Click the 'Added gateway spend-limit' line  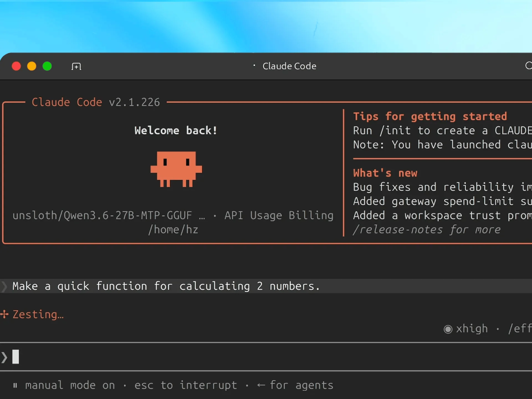coord(443,201)
